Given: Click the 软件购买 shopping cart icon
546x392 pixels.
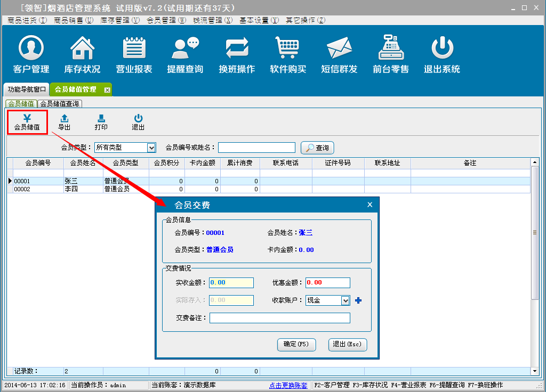Looking at the screenshot, I should pyautogui.click(x=288, y=54).
